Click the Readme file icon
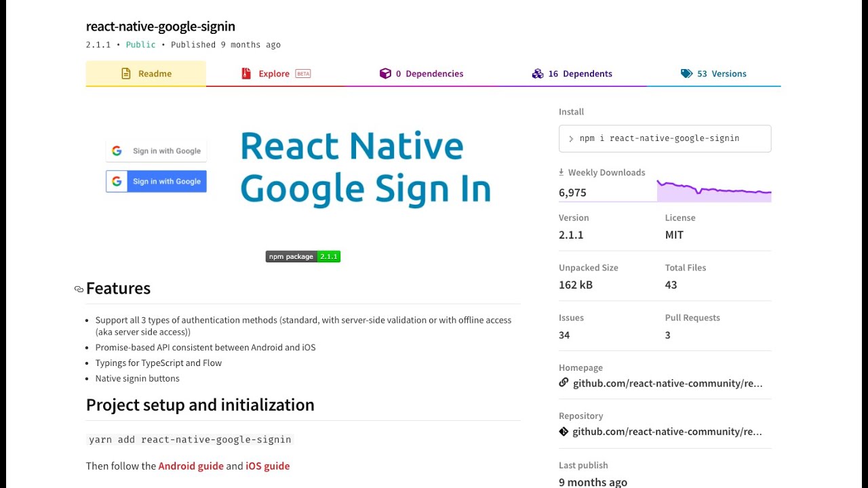Screen dimensions: 868x488 125,74
